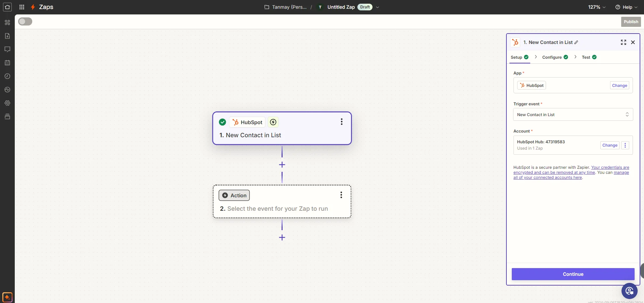Open the Help dropdown menu
This screenshot has width=644, height=303.
pyautogui.click(x=626, y=7)
